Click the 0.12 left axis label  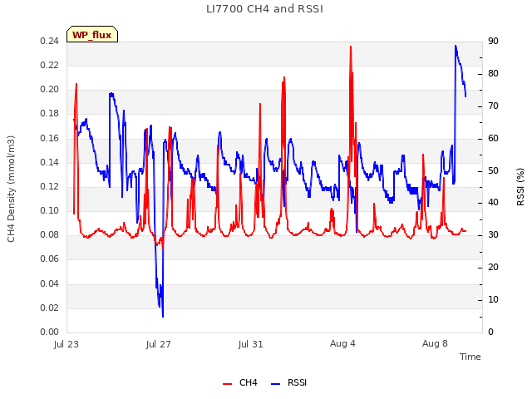tap(50, 186)
